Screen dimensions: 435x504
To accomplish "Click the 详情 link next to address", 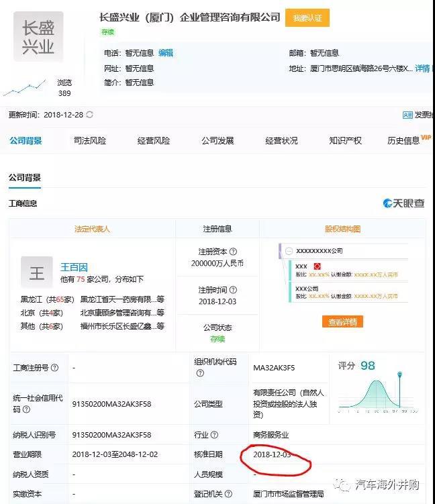I will (422, 68).
